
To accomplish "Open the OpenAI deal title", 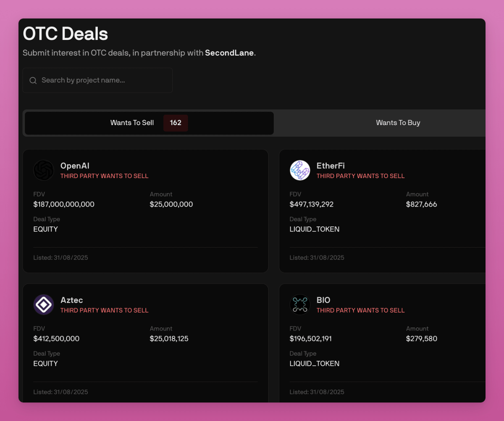I will pyautogui.click(x=75, y=166).
